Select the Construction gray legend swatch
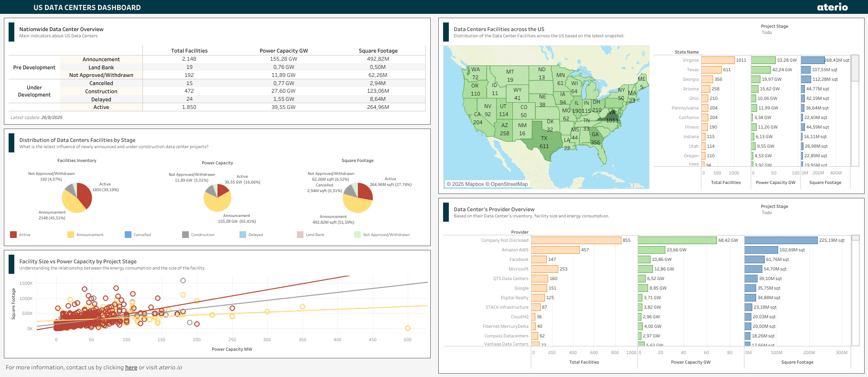Viewport: 868px width, 377px height. (185, 235)
